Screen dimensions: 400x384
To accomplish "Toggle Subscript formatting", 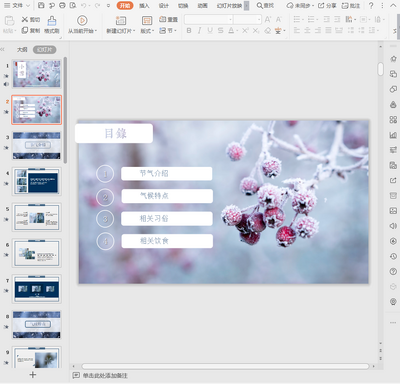I will pos(256,31).
